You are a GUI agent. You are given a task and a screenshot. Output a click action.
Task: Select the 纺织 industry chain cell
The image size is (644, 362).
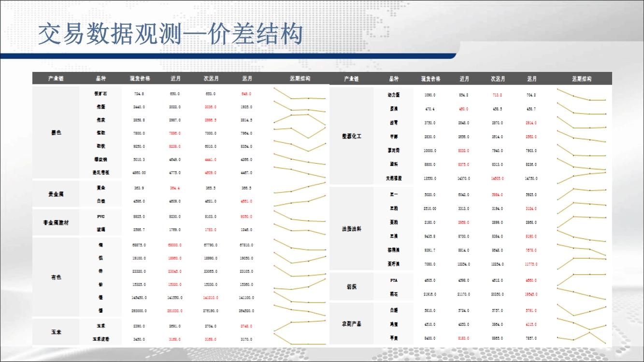tap(352, 287)
